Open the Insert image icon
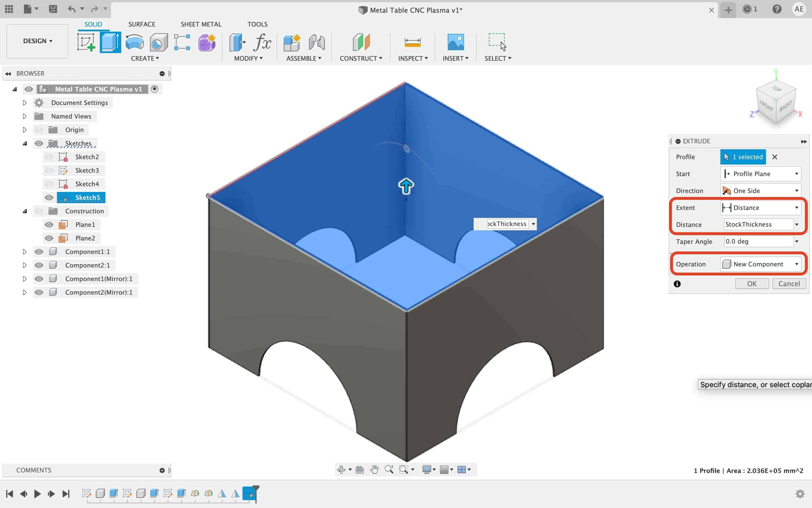This screenshot has height=508, width=812. pyautogui.click(x=456, y=42)
